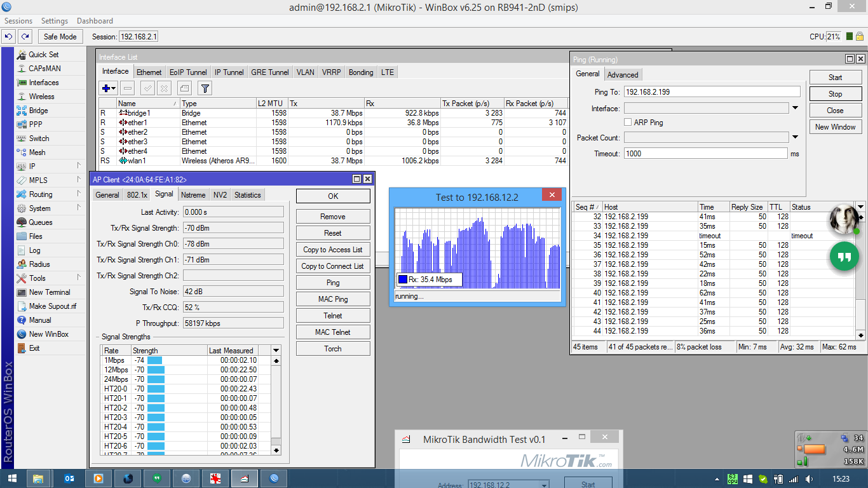Open the filter funnel in Interface List
The height and width of the screenshot is (488, 868).
[205, 88]
